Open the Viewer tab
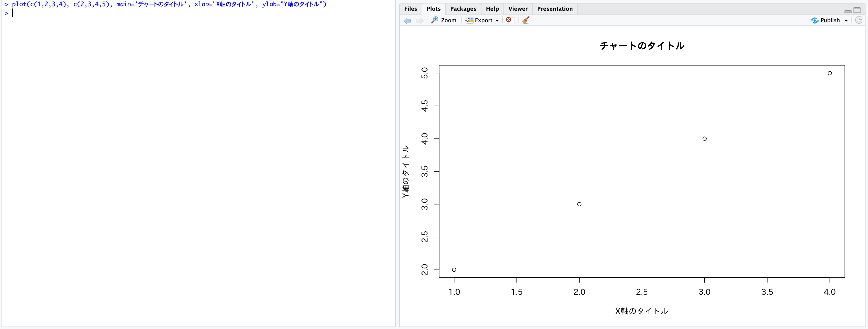 pyautogui.click(x=517, y=9)
